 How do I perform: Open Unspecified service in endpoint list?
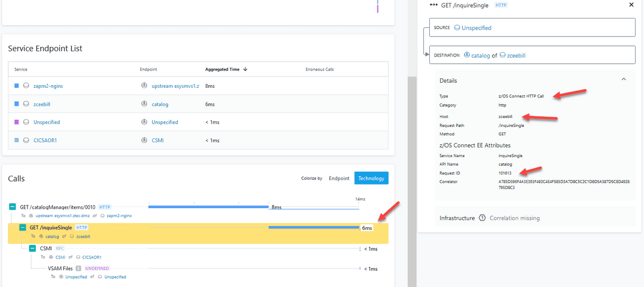pyautogui.click(x=46, y=122)
